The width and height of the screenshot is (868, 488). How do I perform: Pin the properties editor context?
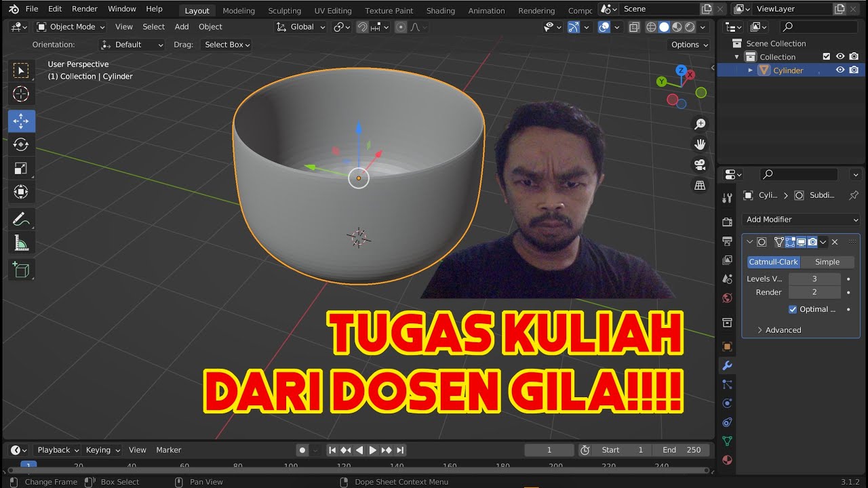coord(853,195)
